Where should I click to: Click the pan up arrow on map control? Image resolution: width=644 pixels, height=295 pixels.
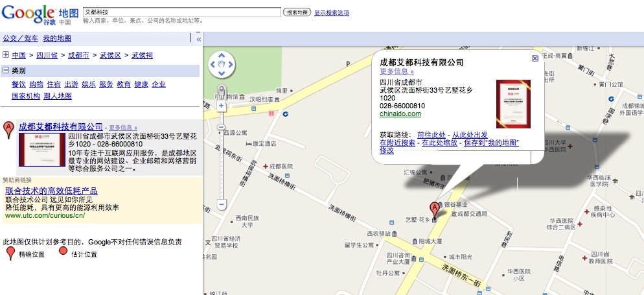click(221, 55)
